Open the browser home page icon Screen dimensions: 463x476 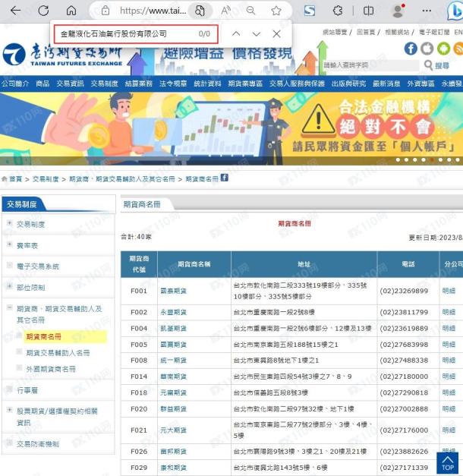click(x=71, y=11)
